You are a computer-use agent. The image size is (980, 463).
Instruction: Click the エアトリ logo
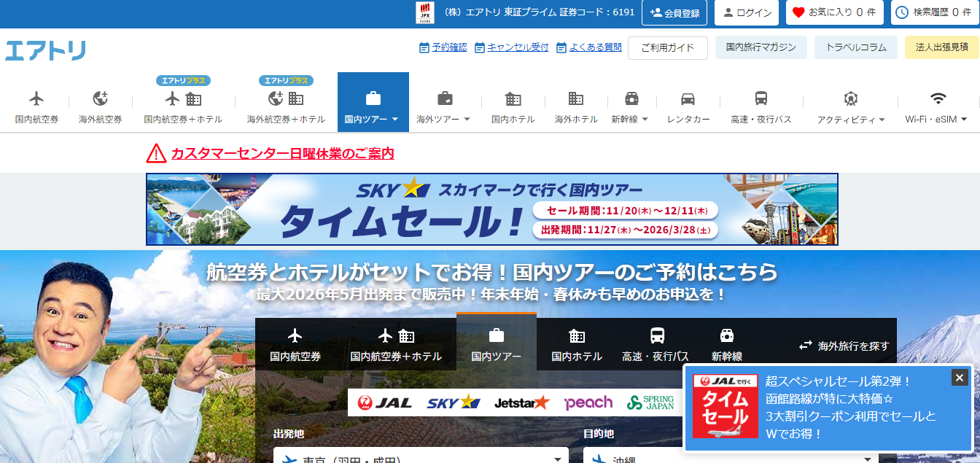pos(45,50)
